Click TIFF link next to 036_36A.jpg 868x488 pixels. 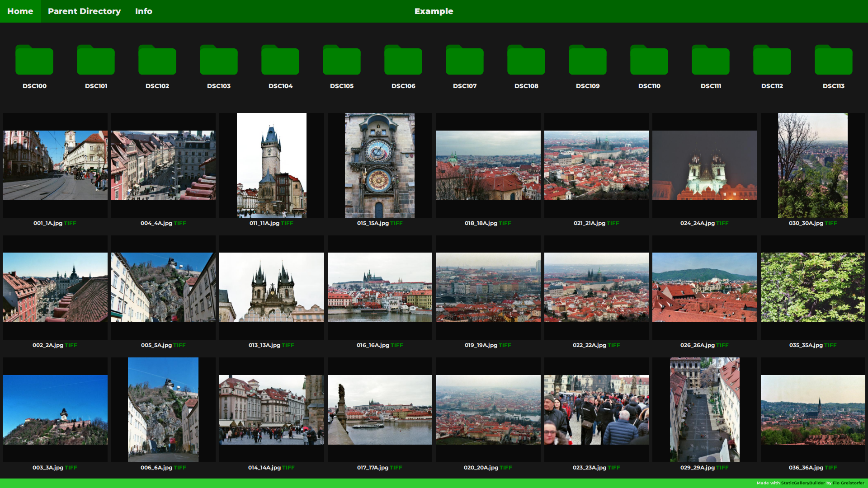click(x=831, y=468)
